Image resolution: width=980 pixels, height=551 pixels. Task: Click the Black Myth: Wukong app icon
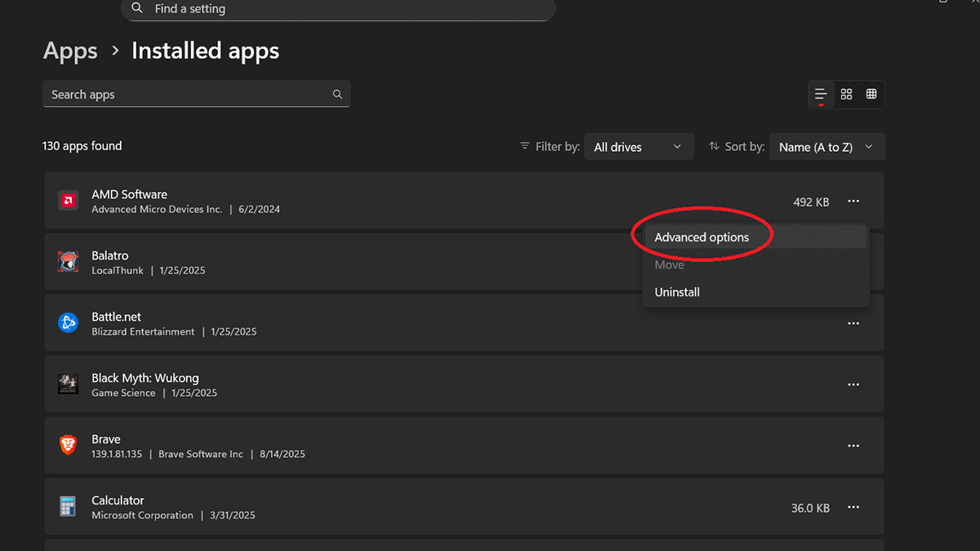(x=68, y=384)
